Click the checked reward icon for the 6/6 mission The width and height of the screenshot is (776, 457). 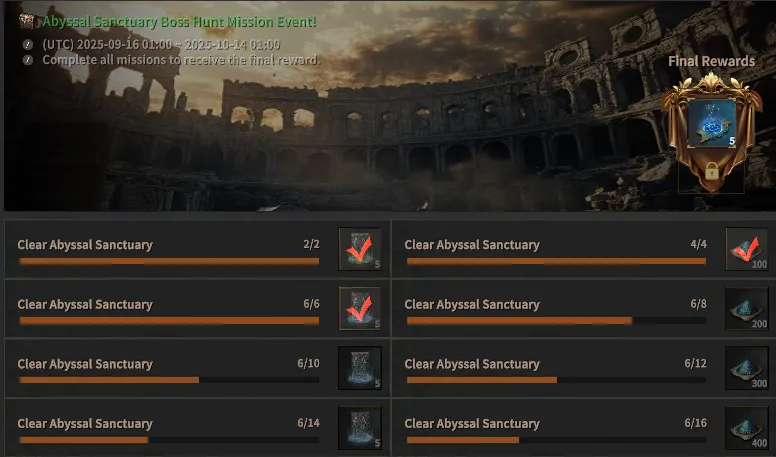pos(360,308)
